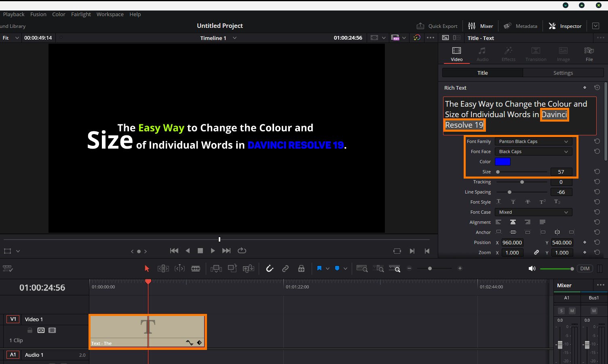608x364 pixels.
Task: Switch to the Settings tab
Action: point(563,73)
